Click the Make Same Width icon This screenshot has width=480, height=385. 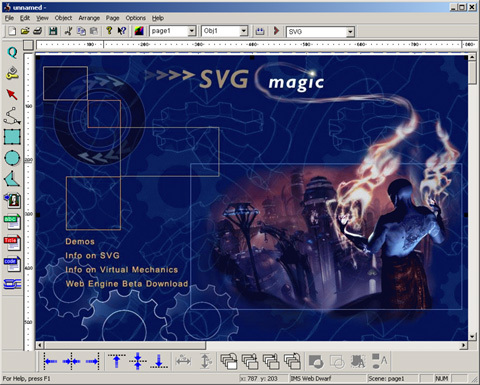183,361
